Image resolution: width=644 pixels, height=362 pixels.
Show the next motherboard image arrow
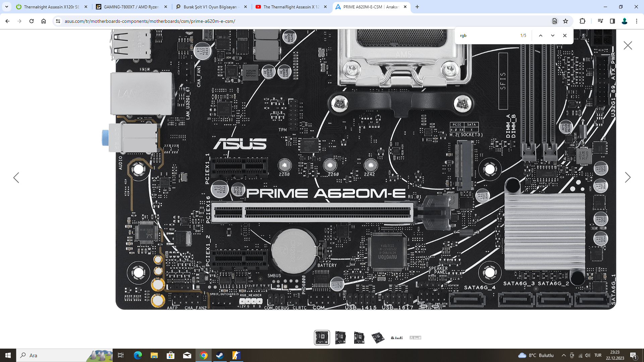[x=628, y=177]
